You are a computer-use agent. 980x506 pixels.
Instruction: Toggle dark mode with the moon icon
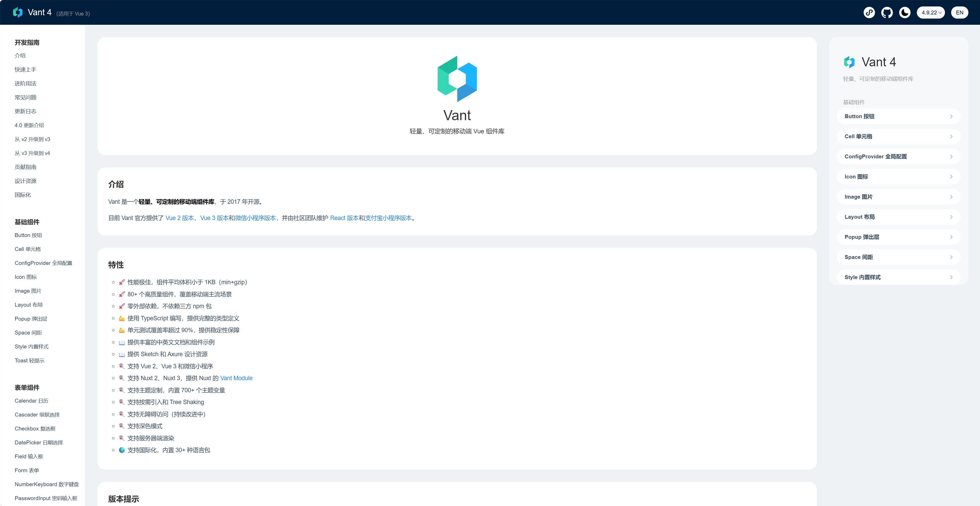(x=905, y=13)
